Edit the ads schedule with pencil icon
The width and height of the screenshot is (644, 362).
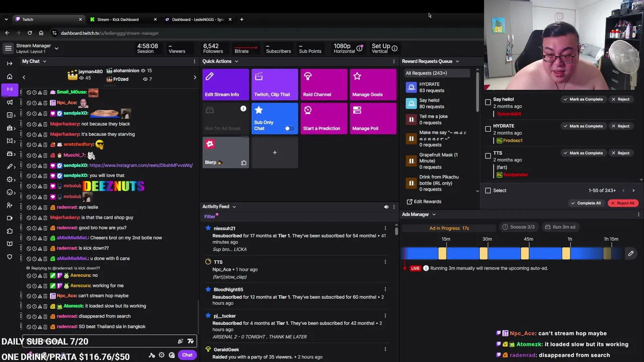630,253
